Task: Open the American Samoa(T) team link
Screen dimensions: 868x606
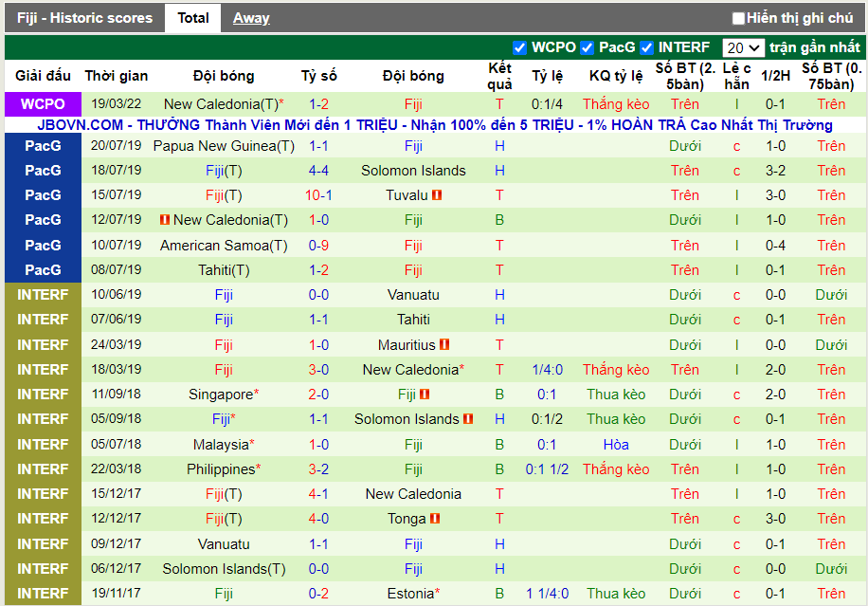Action: coord(224,246)
